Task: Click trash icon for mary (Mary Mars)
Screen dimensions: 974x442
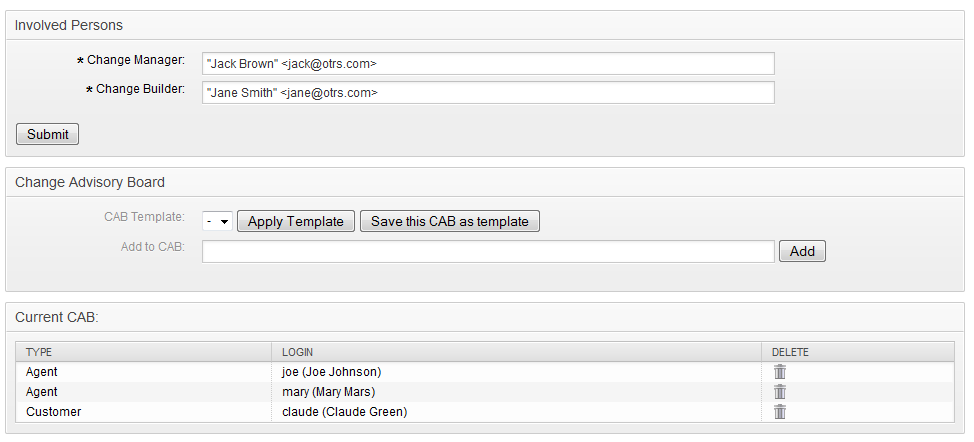Action: tap(780, 392)
